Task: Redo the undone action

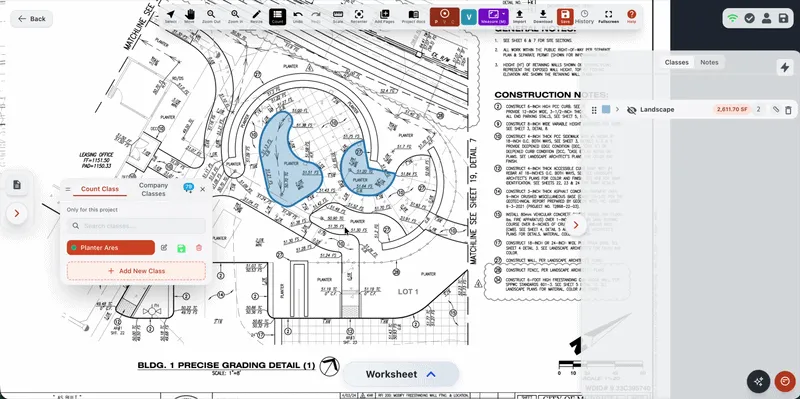Action: [316, 17]
